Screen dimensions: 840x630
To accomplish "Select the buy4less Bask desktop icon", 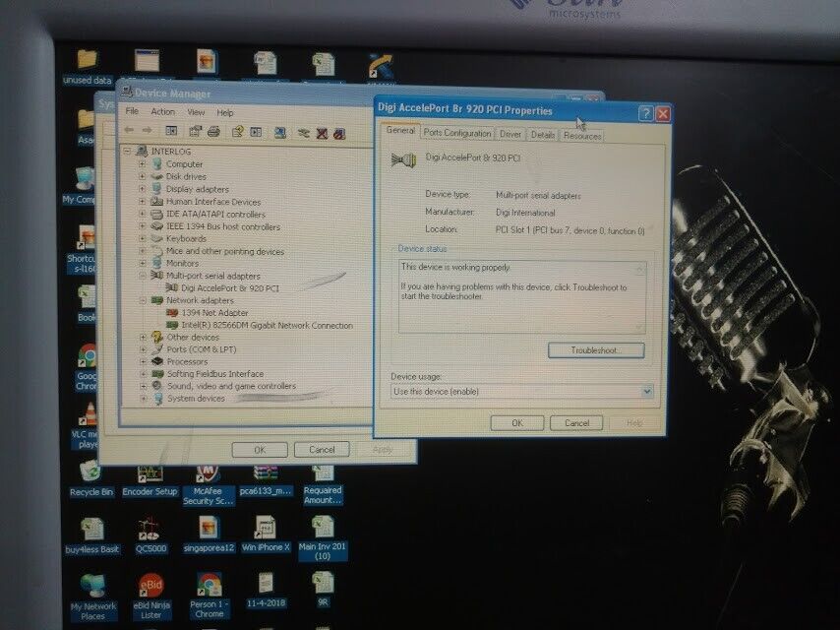I will pyautogui.click(x=92, y=535).
